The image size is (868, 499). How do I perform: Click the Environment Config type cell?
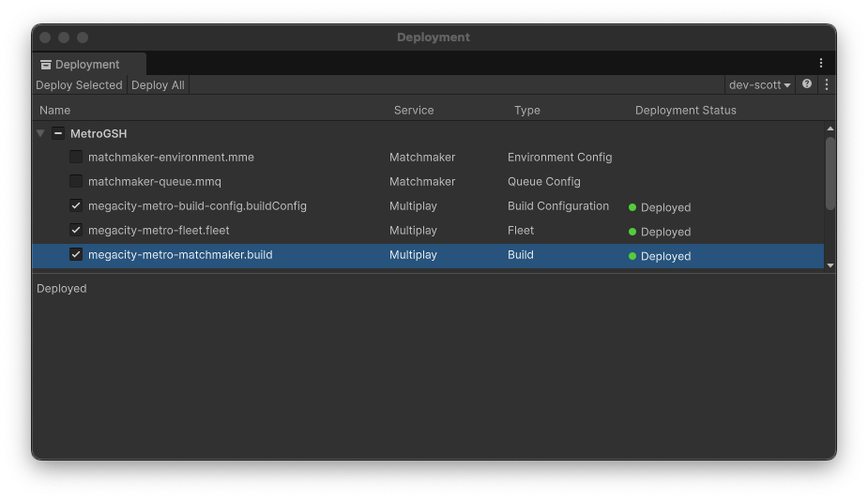coord(559,158)
